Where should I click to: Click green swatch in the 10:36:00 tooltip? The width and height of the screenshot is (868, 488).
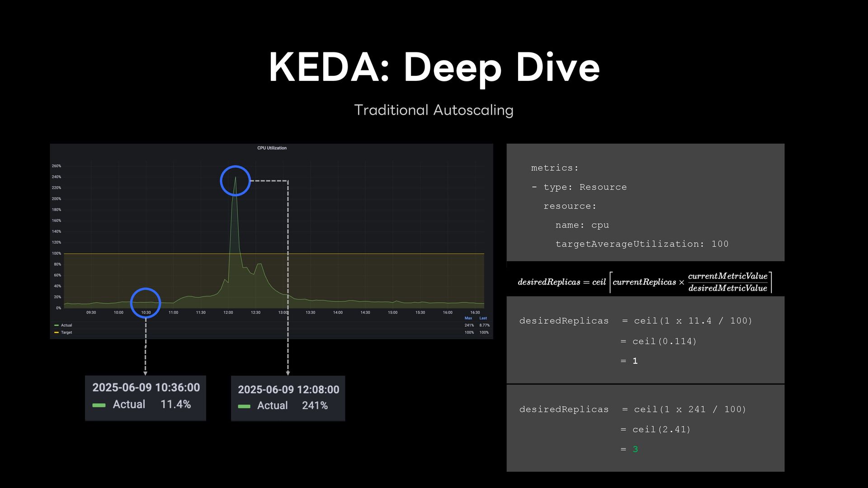coord(99,405)
